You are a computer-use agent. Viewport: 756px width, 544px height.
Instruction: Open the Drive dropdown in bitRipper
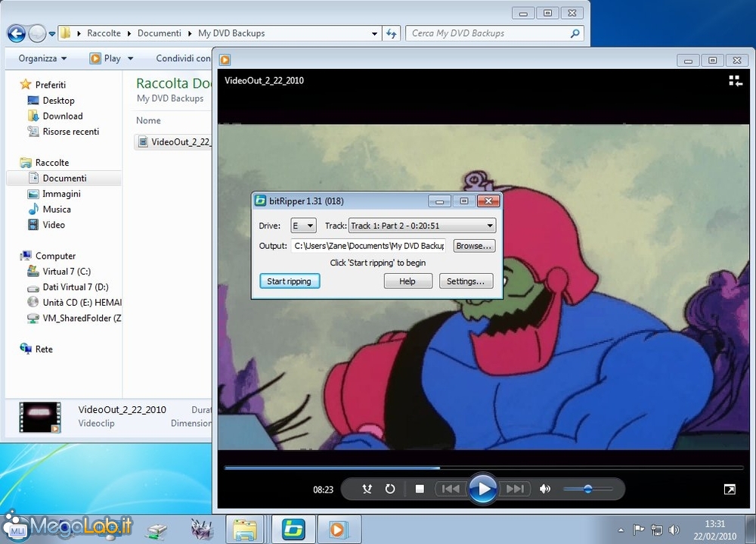point(303,225)
